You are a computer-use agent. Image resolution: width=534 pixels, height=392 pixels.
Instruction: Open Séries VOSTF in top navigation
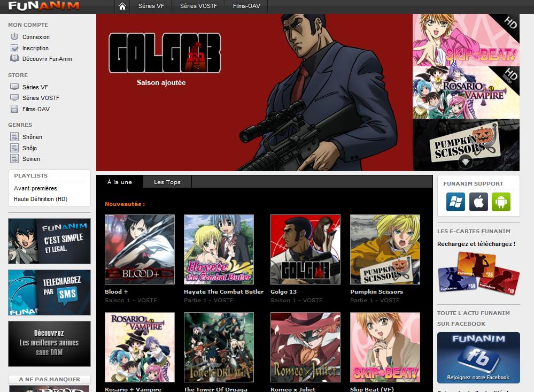point(198,6)
